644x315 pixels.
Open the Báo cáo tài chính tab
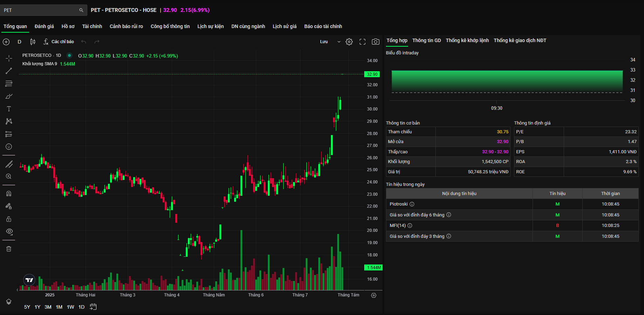pyautogui.click(x=323, y=26)
